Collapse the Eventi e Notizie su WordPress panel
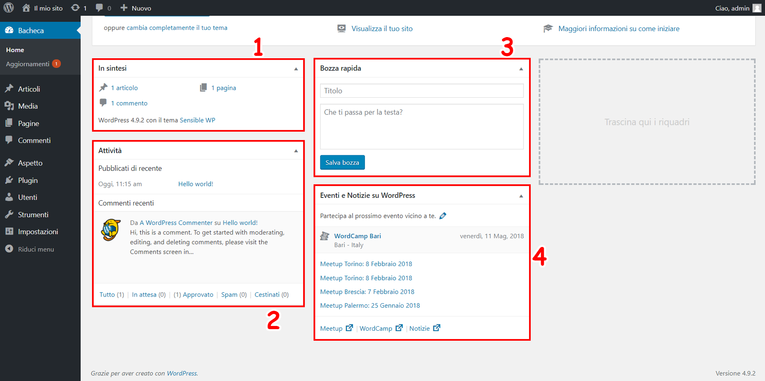765x381 pixels. coord(521,196)
